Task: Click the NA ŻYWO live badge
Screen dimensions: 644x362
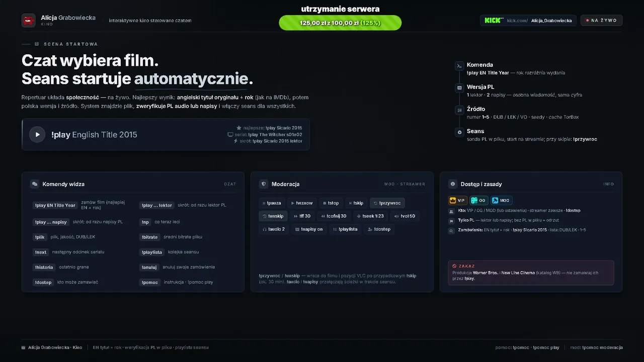Action: pos(601,21)
